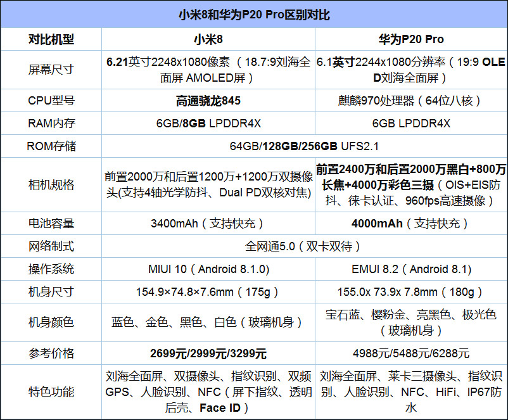This screenshot has width=508, height=420.
Task: Click the 小米8 column header
Action: 208,39
